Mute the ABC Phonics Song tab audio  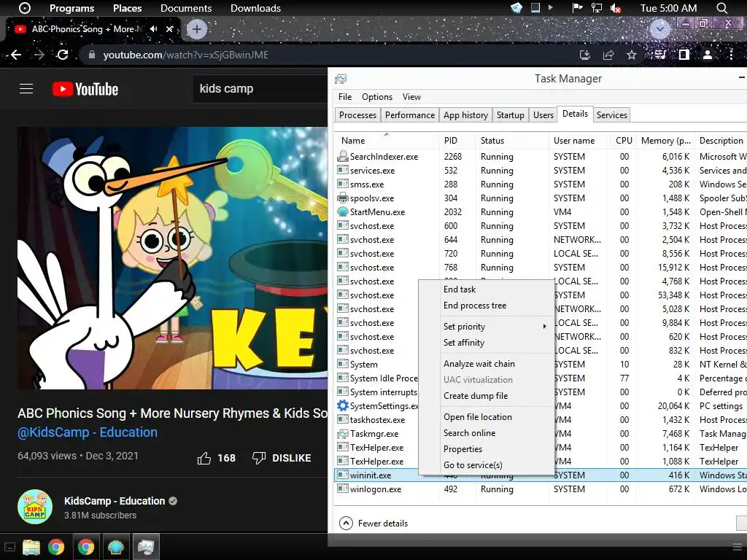(153, 29)
